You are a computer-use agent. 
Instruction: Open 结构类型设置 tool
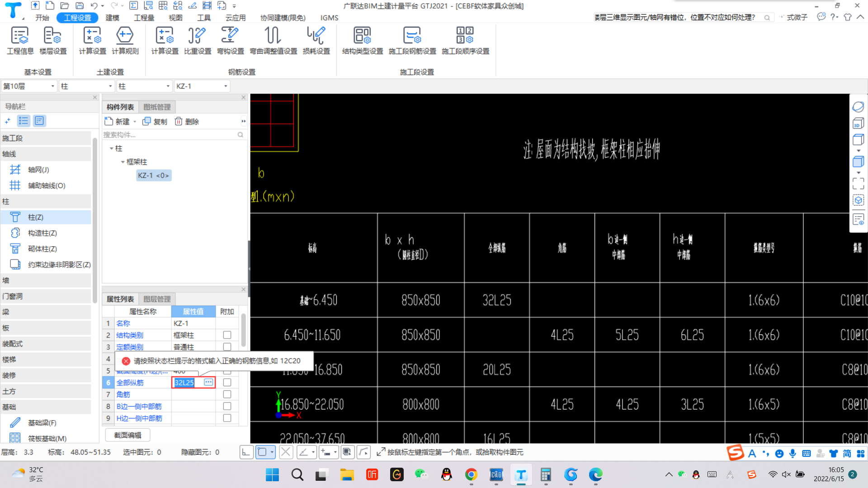363,41
